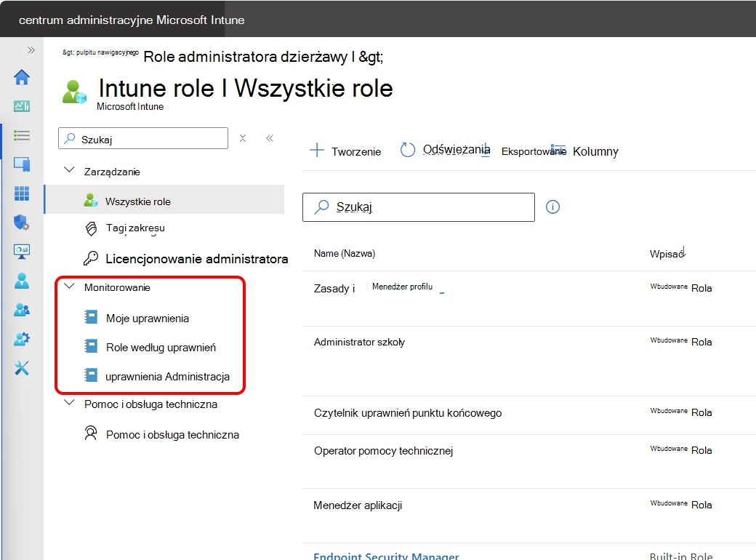Open Dashboard chart icon in sidebar
Image resolution: width=756 pixels, height=560 pixels.
pyautogui.click(x=22, y=105)
